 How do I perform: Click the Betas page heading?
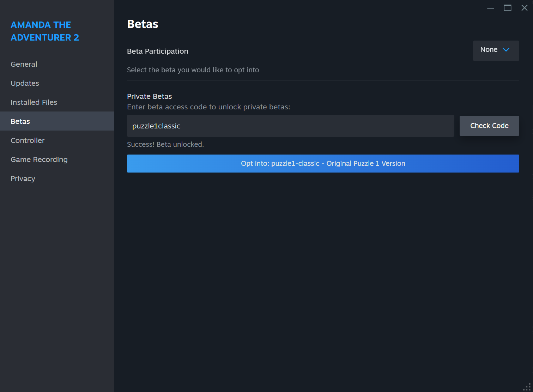click(x=143, y=24)
